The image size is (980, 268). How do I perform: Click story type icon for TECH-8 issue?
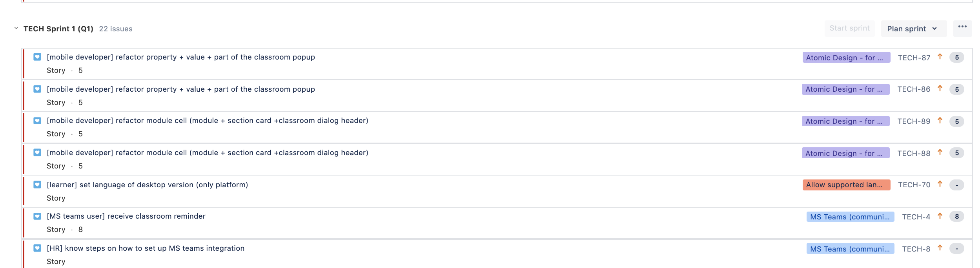[x=37, y=248]
